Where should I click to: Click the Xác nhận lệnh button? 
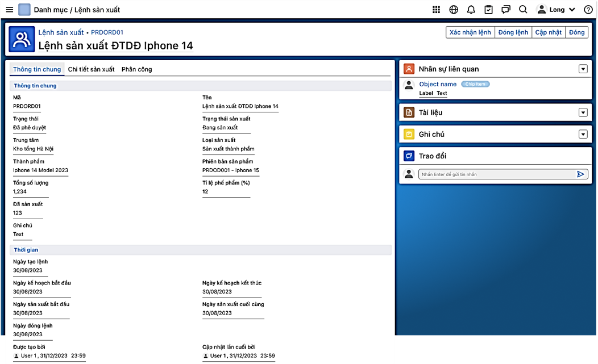coord(470,32)
